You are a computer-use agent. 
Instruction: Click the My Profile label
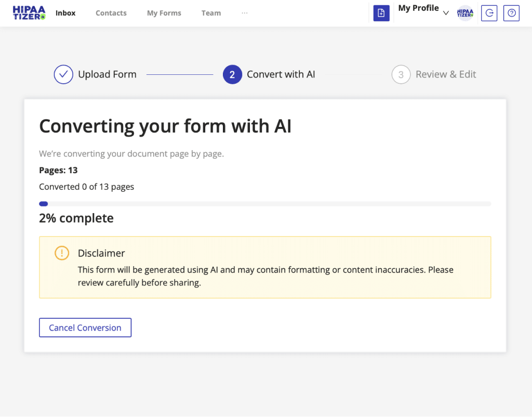tap(418, 8)
